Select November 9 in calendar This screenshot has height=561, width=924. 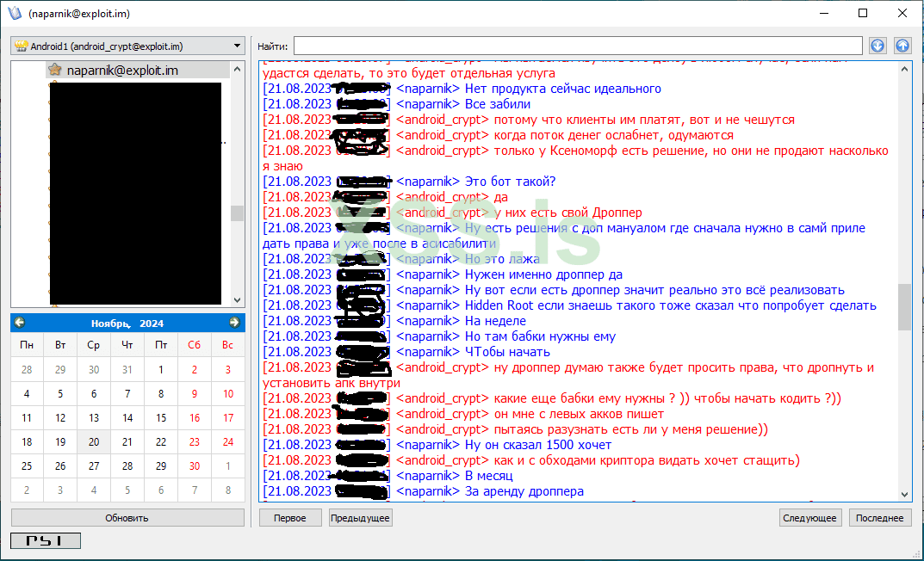195,393
